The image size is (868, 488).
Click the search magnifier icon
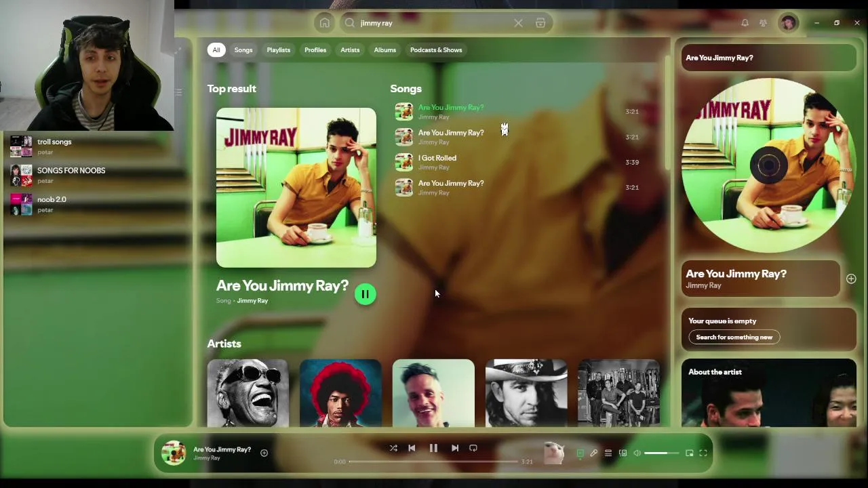[350, 23]
